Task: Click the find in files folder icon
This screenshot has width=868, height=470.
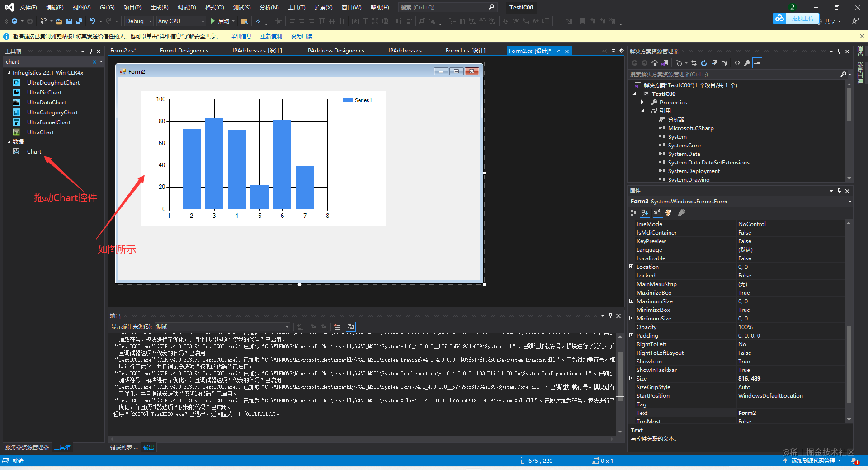Action: tap(245, 21)
